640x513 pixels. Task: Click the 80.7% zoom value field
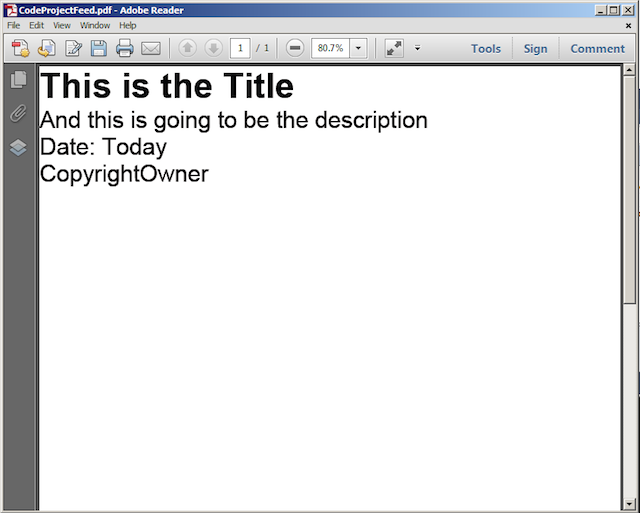[330, 48]
